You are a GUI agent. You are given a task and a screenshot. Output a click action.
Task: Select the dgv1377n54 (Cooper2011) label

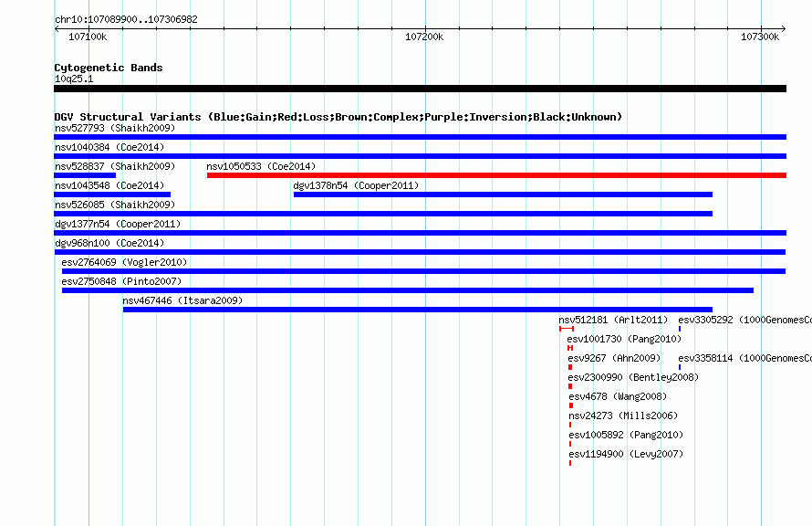click(x=118, y=224)
